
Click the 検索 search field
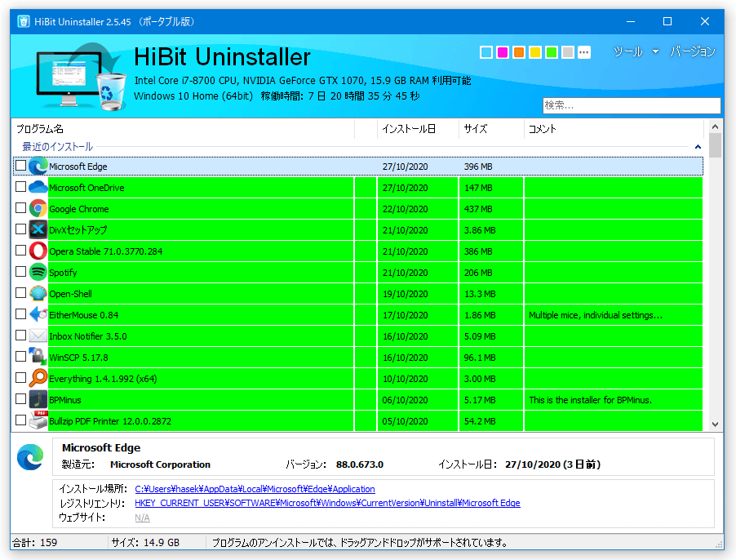tap(632, 105)
